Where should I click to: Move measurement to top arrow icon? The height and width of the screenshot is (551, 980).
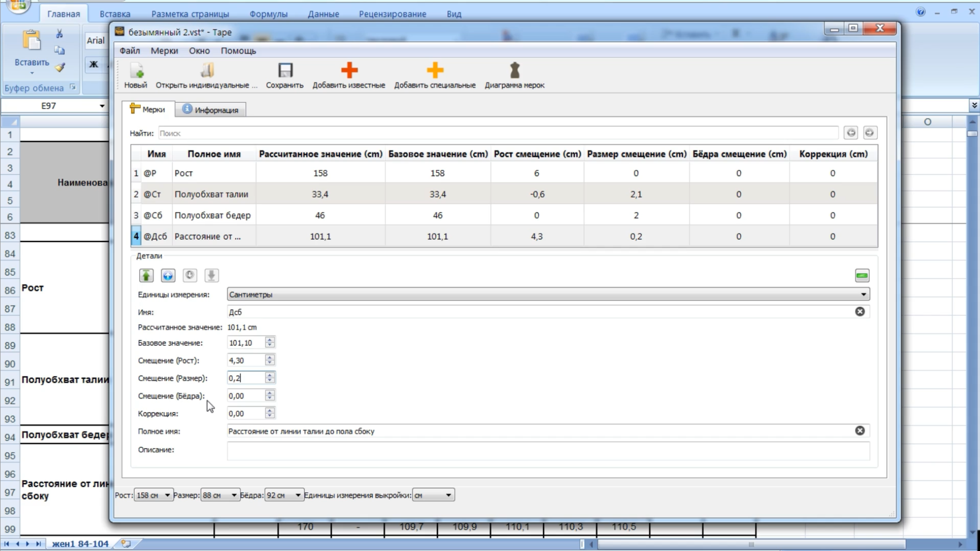click(x=146, y=275)
